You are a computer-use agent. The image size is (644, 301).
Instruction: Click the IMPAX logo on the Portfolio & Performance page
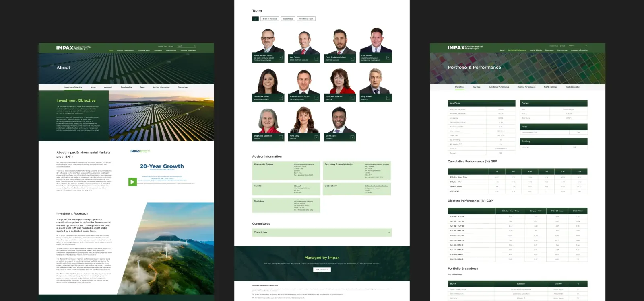tap(465, 47)
